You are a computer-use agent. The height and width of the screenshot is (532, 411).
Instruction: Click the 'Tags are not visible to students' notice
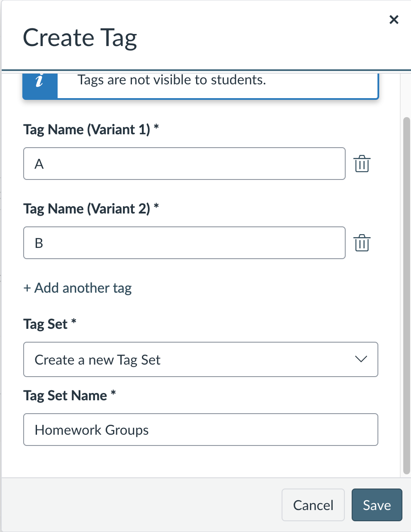click(x=172, y=80)
